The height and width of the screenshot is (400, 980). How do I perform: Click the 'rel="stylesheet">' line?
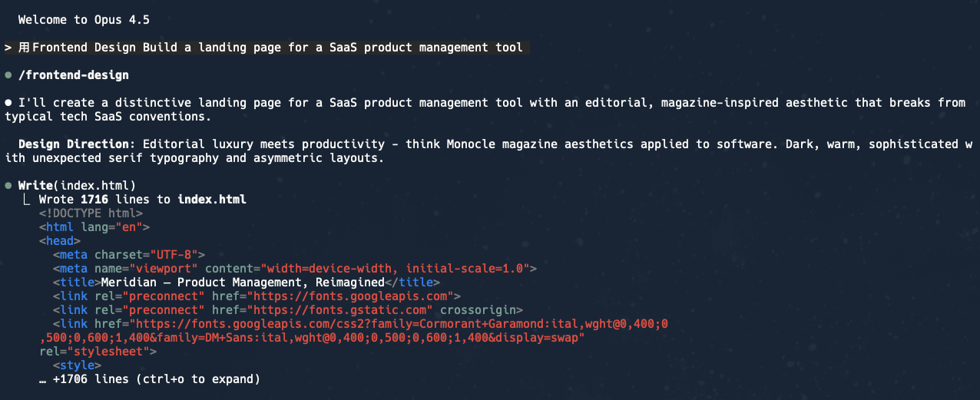click(x=98, y=352)
